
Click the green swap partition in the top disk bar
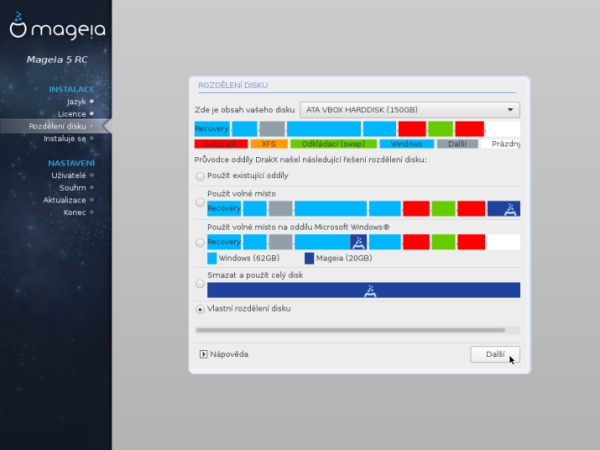click(x=440, y=129)
